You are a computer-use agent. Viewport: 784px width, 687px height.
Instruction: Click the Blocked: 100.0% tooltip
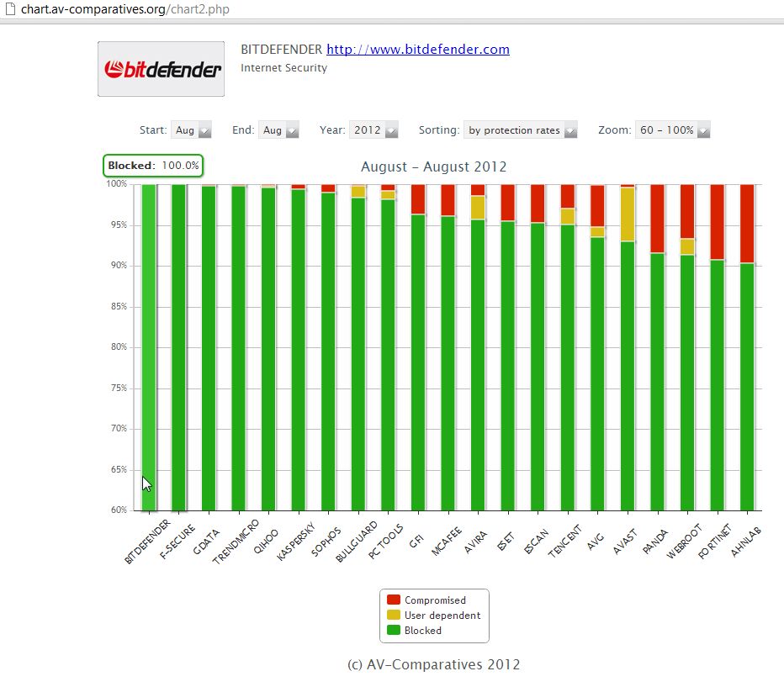(153, 166)
